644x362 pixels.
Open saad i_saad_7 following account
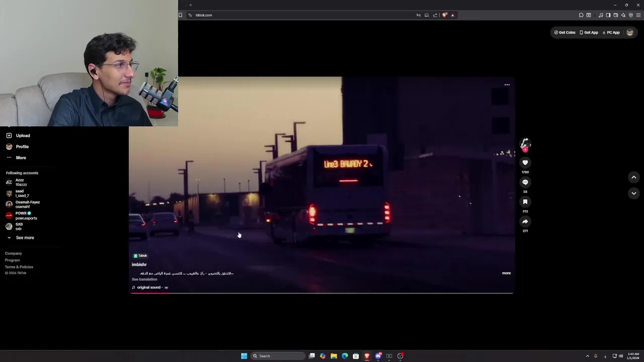(x=22, y=193)
